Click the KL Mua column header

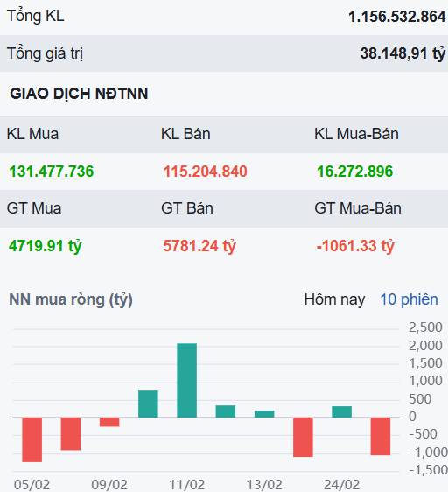click(x=32, y=134)
